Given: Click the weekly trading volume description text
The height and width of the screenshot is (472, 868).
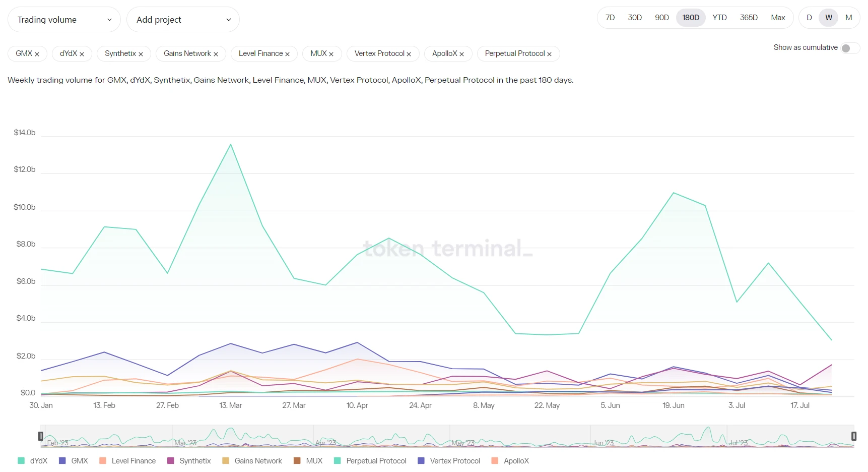Looking at the screenshot, I should (291, 80).
